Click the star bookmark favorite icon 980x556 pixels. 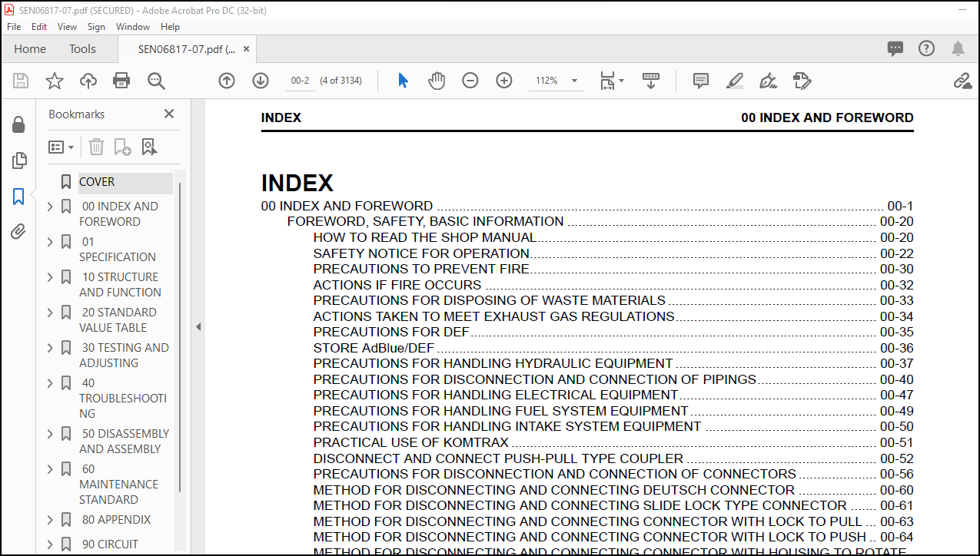(55, 81)
